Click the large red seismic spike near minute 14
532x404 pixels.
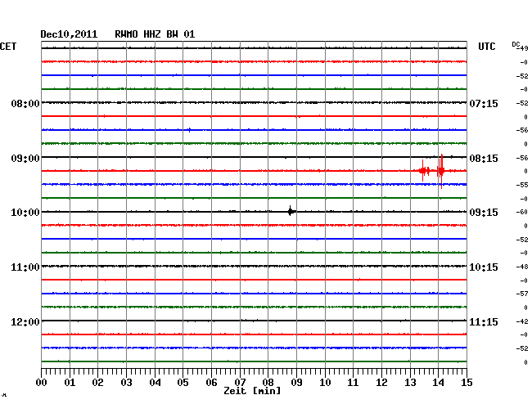pyautogui.click(x=441, y=171)
